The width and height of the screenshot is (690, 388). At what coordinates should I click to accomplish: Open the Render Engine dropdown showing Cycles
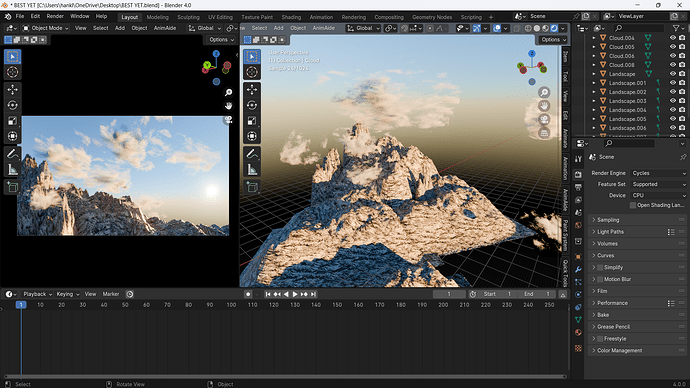pyautogui.click(x=659, y=173)
